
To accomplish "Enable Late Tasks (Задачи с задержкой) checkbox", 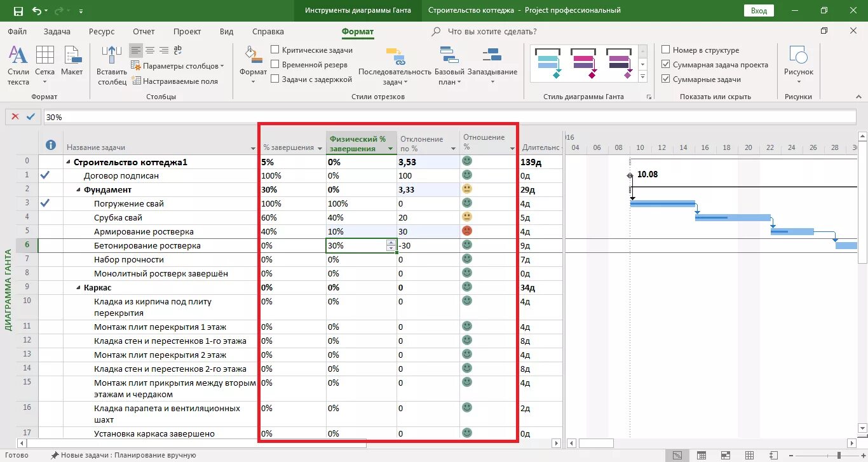I will tap(275, 79).
